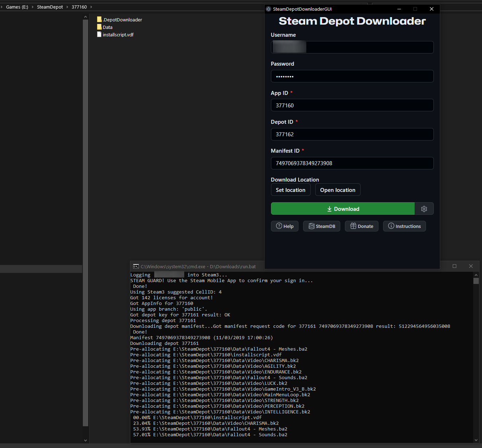This screenshot has width=482, height=448.
Task: Click the SteamDB database icon button
Action: pos(322,226)
